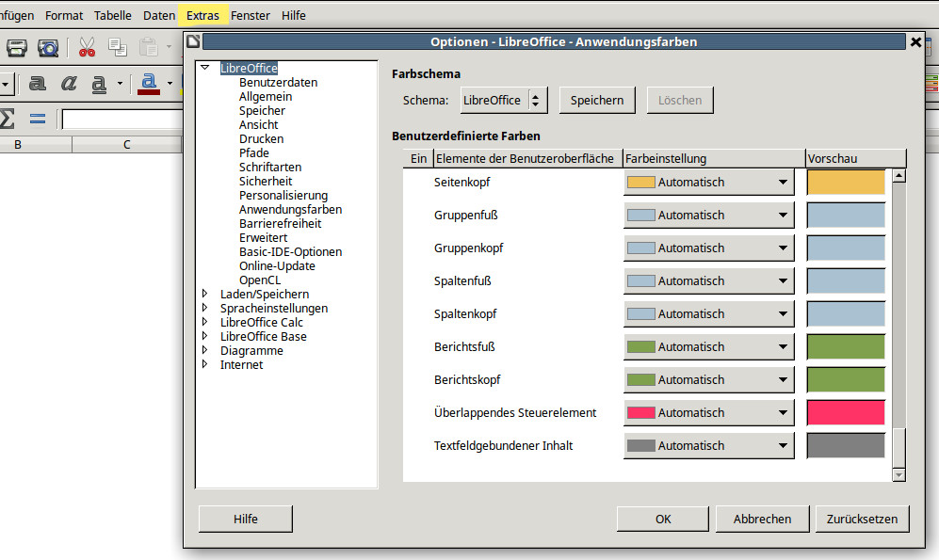Click the Abbrechen button

point(762,519)
